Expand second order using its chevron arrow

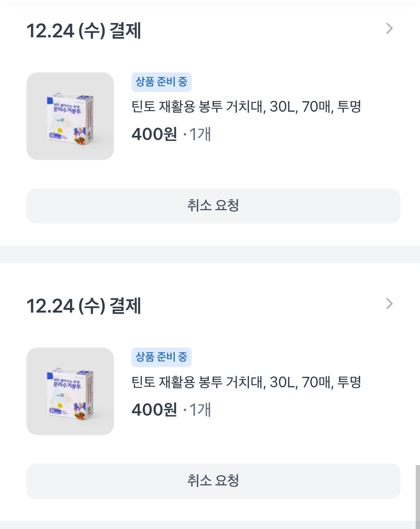point(389,304)
